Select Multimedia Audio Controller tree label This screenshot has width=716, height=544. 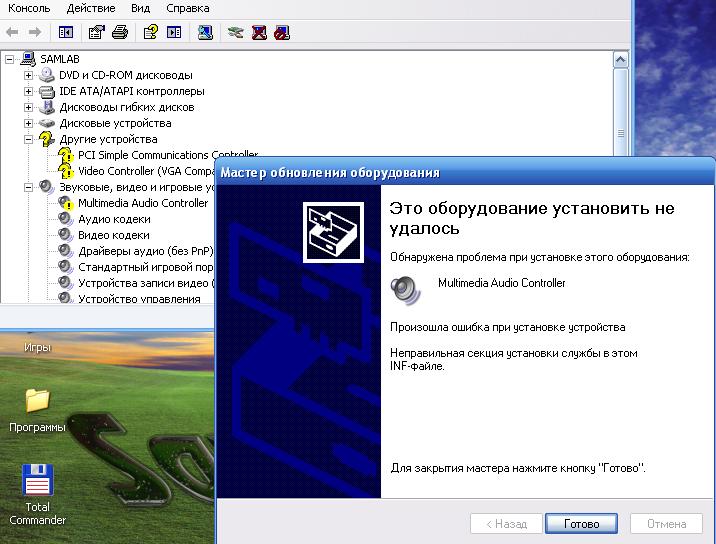click(143, 203)
